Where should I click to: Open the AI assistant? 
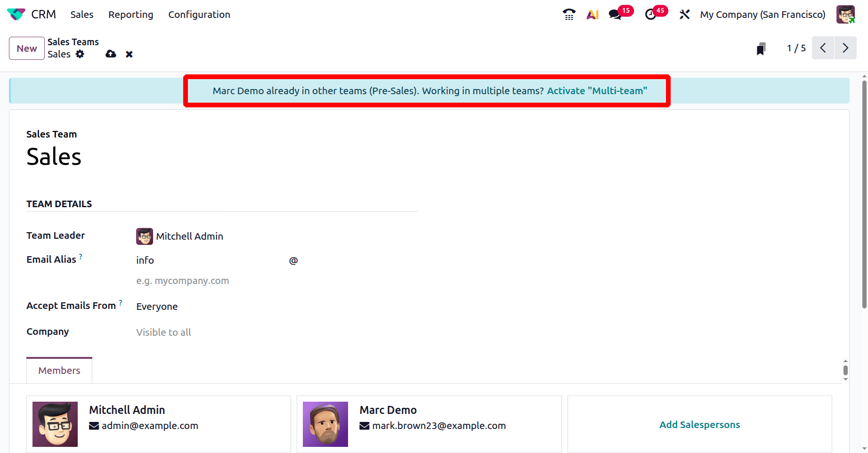[592, 14]
